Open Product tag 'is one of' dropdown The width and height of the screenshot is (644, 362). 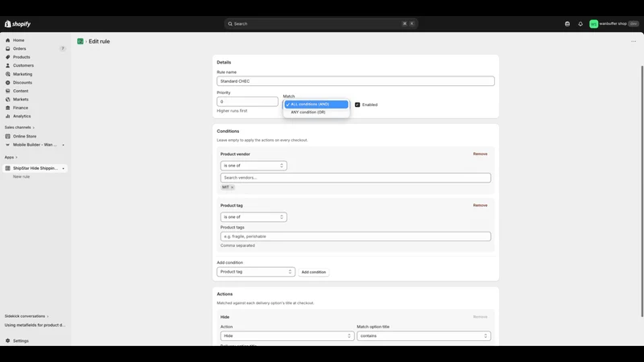tap(254, 216)
